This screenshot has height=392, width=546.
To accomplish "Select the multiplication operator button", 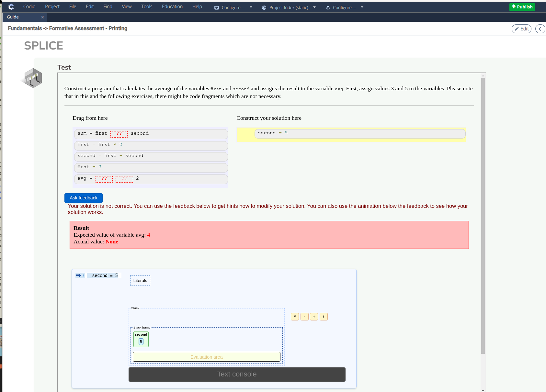I will point(295,317).
